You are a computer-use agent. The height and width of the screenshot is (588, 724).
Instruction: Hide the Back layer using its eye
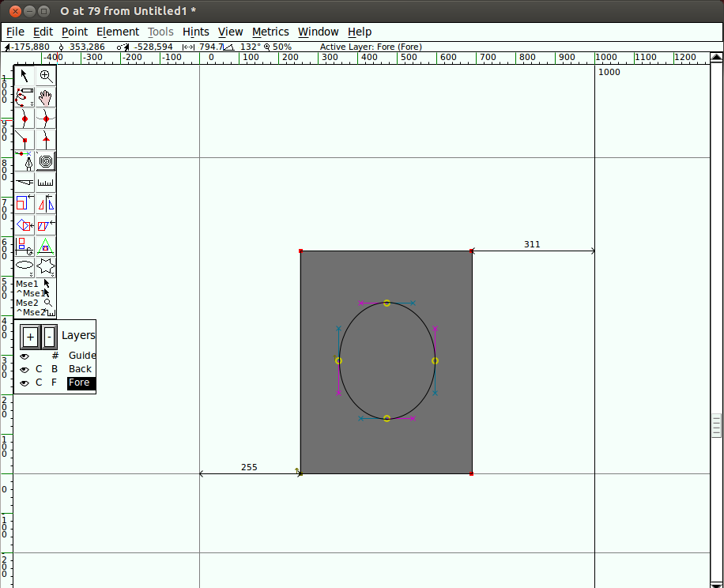(25, 370)
